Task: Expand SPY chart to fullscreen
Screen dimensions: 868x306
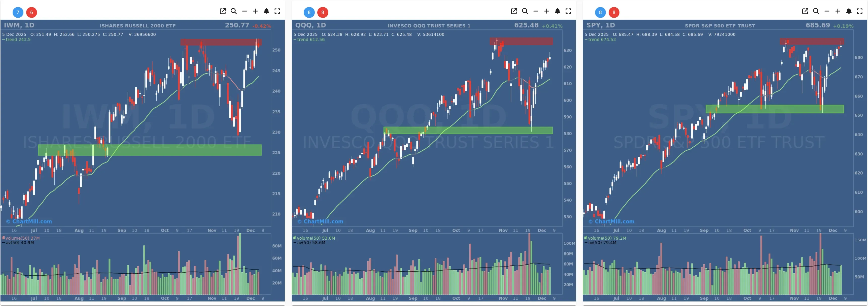Action: pos(860,11)
